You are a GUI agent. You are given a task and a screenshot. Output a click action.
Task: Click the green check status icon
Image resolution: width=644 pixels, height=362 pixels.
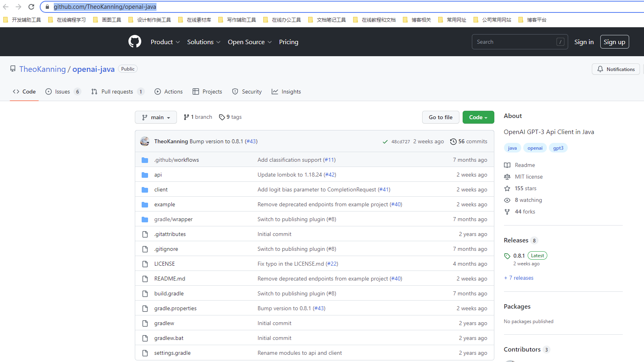pyautogui.click(x=385, y=142)
